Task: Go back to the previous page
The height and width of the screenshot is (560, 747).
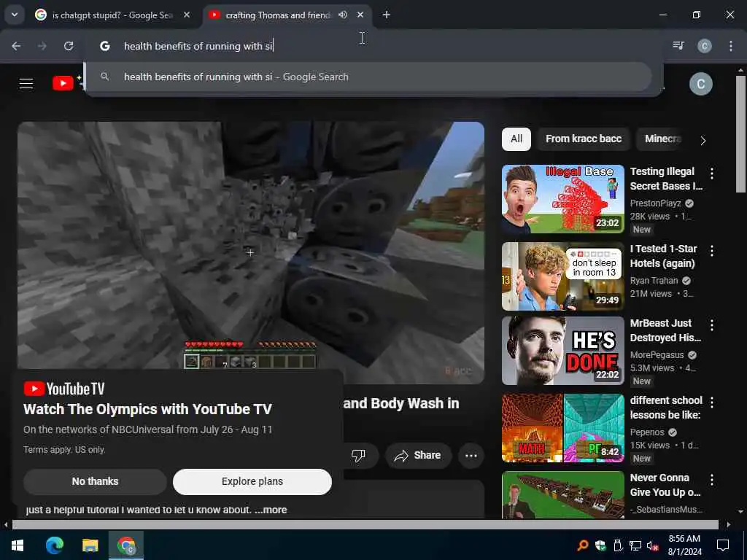Action: [x=16, y=46]
